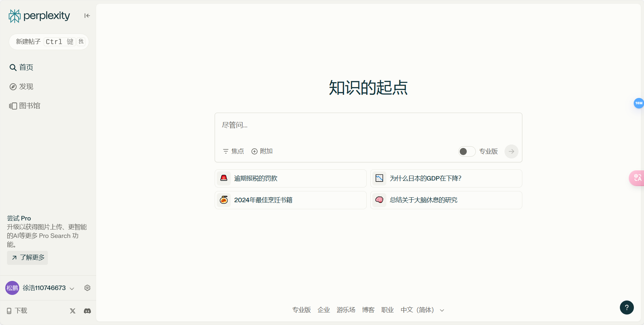Collapse the sidebar with the arrow icon
This screenshot has width=644, height=325.
pyautogui.click(x=87, y=16)
